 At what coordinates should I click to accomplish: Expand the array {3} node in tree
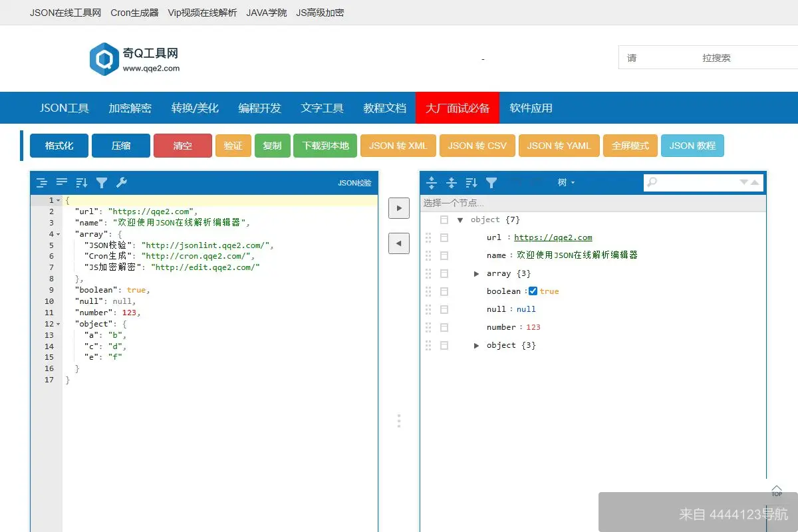[x=476, y=273]
